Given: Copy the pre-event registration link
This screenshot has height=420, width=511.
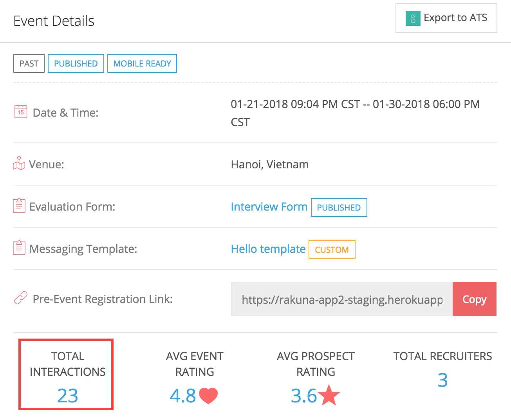Looking at the screenshot, I should [474, 299].
